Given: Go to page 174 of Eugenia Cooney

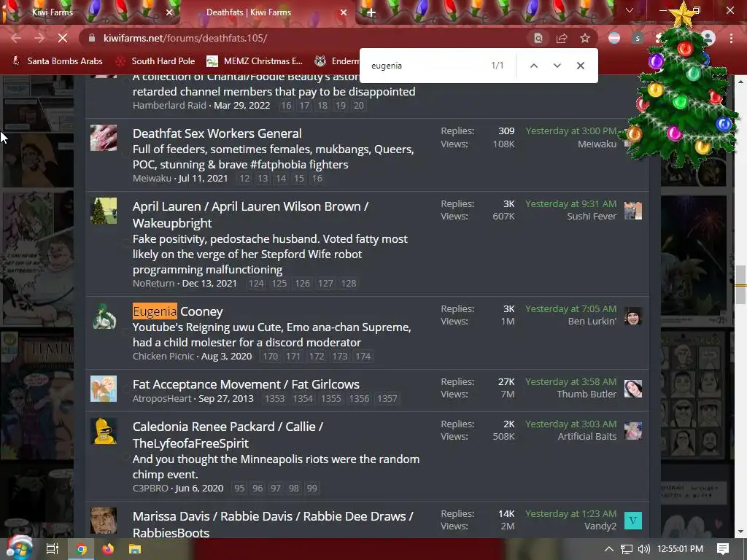Looking at the screenshot, I should tap(363, 356).
